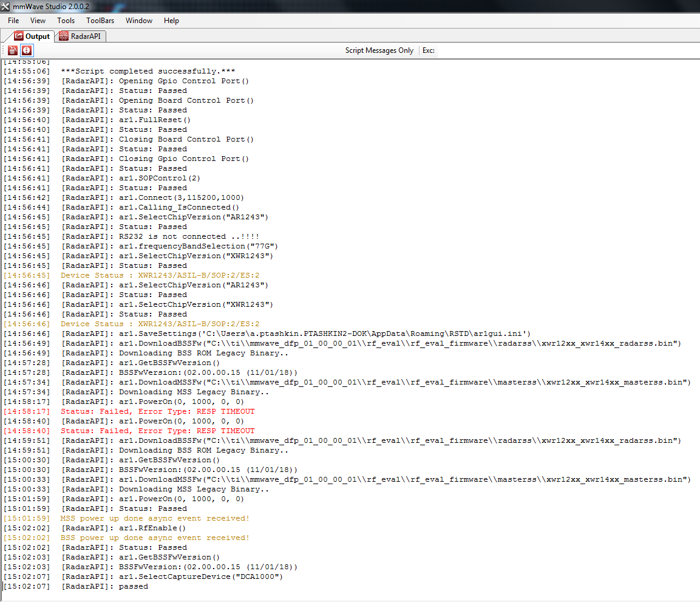Open the Window menu
The width and height of the screenshot is (700, 602).
pos(139,21)
